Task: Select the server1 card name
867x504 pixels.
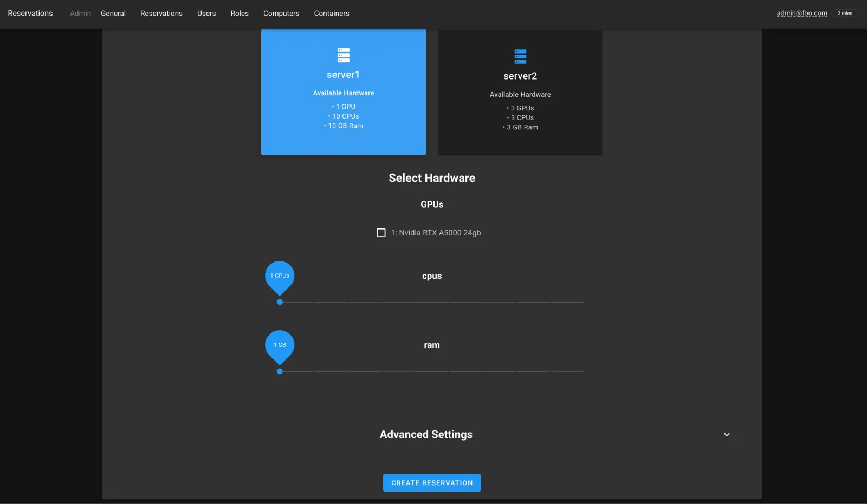Action: pos(343,75)
